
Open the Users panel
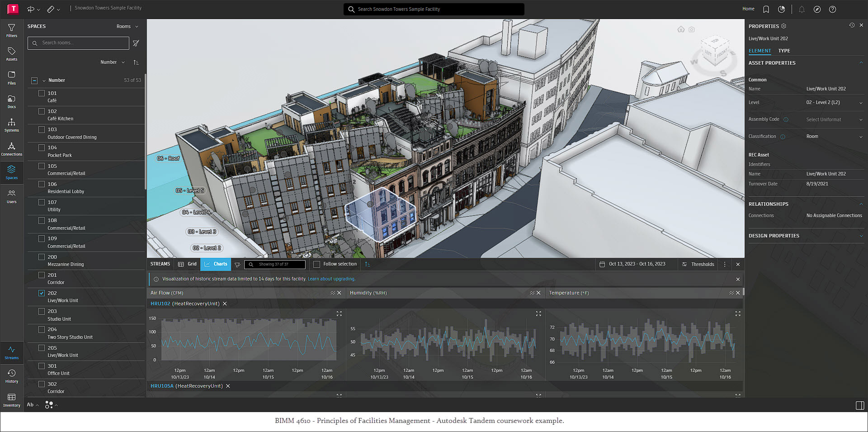tap(12, 196)
